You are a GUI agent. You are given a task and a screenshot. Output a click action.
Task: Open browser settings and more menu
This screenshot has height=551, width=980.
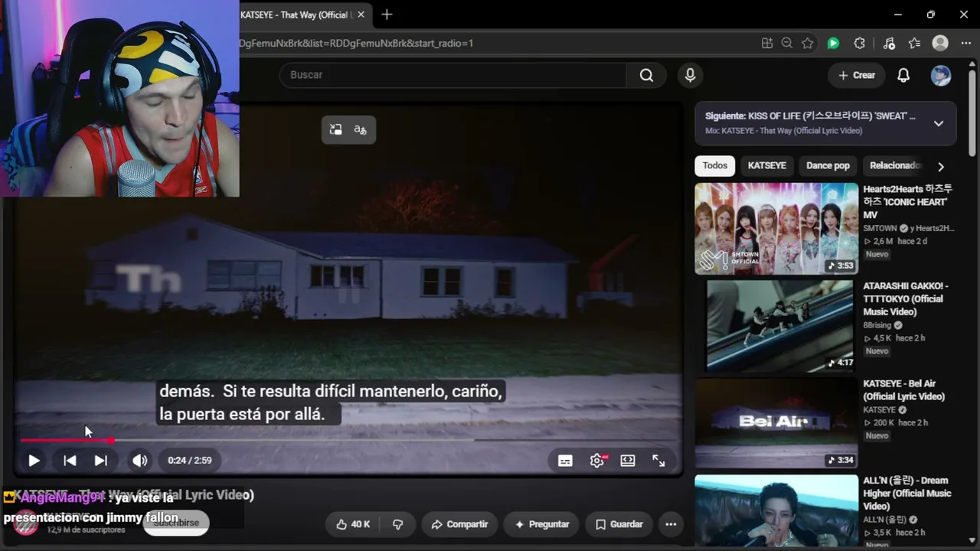click(965, 44)
